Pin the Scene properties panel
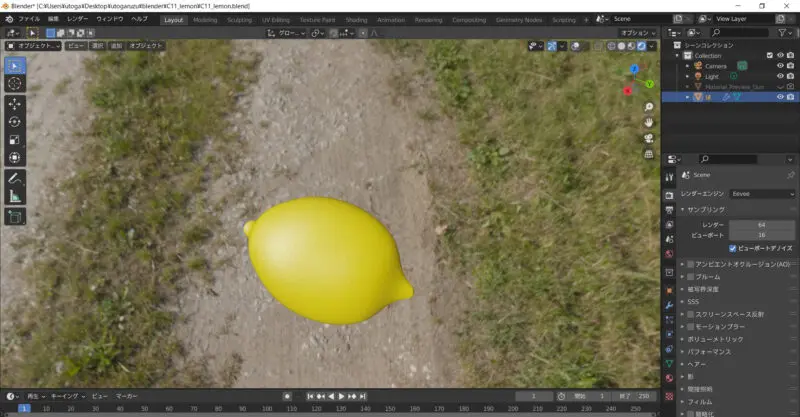 790,175
